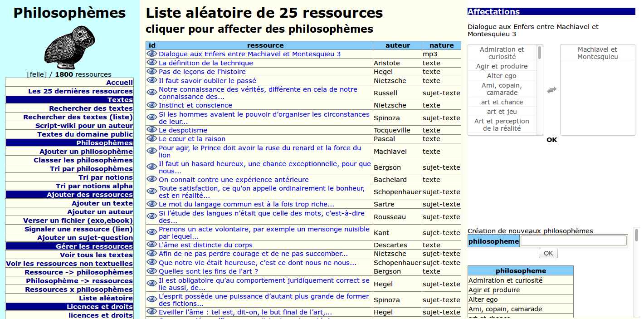Confirm affectations with the bold OK link

(x=551, y=140)
